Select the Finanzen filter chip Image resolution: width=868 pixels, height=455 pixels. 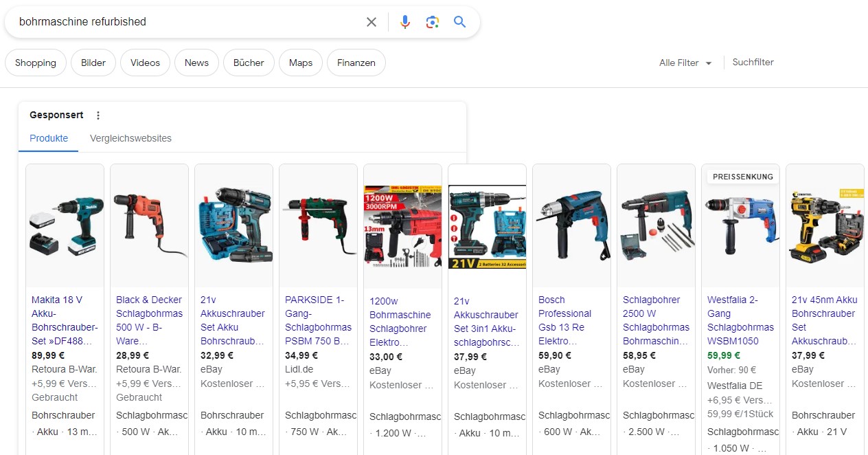[356, 63]
